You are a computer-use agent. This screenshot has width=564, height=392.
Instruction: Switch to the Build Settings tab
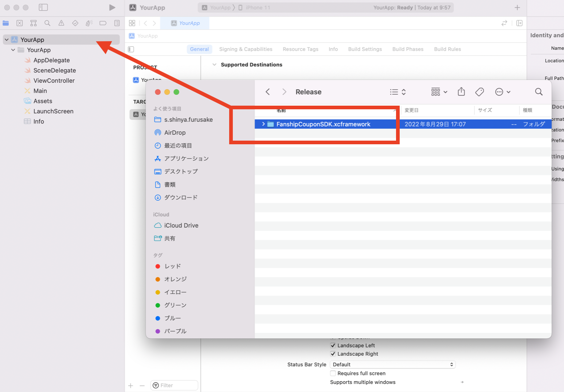(x=365, y=49)
